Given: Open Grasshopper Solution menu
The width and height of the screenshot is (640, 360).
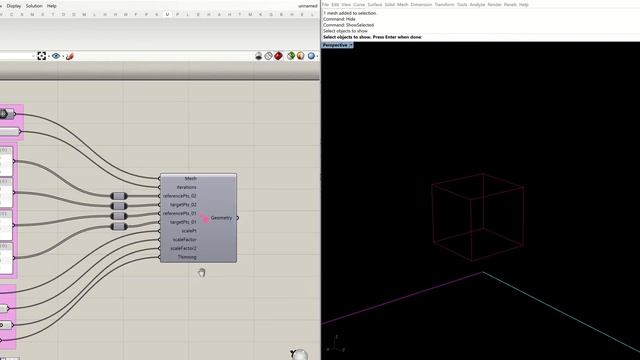Looking at the screenshot, I should click(x=34, y=6).
